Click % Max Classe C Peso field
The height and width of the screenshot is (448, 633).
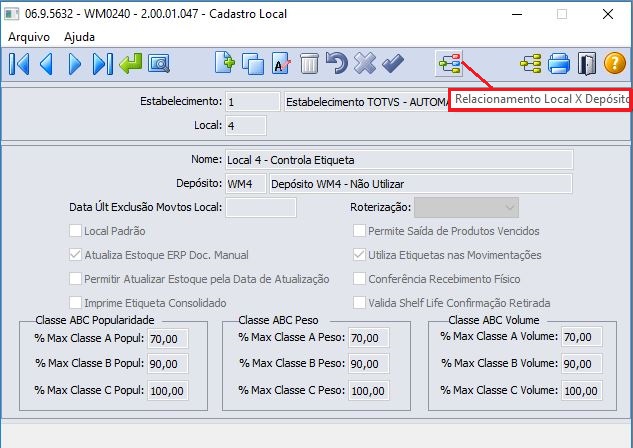(x=369, y=390)
